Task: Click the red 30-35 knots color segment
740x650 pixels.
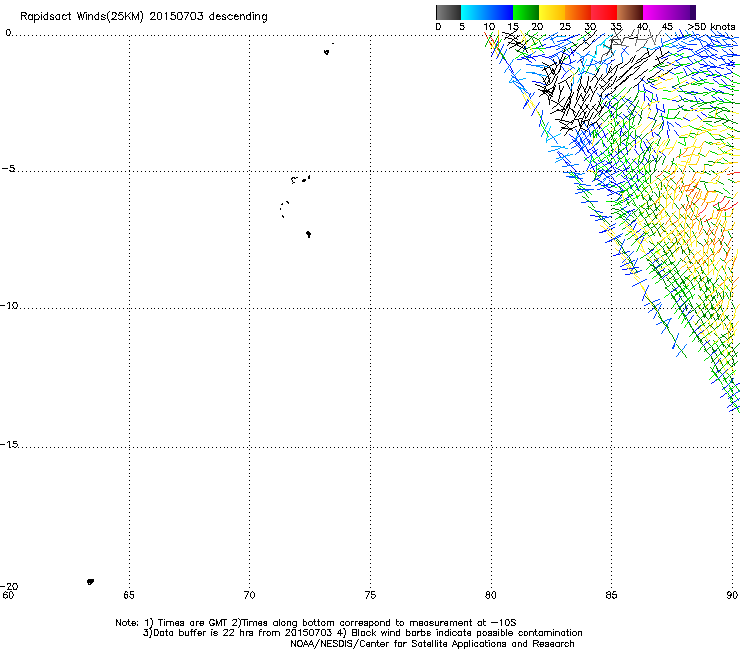Action: (x=604, y=12)
